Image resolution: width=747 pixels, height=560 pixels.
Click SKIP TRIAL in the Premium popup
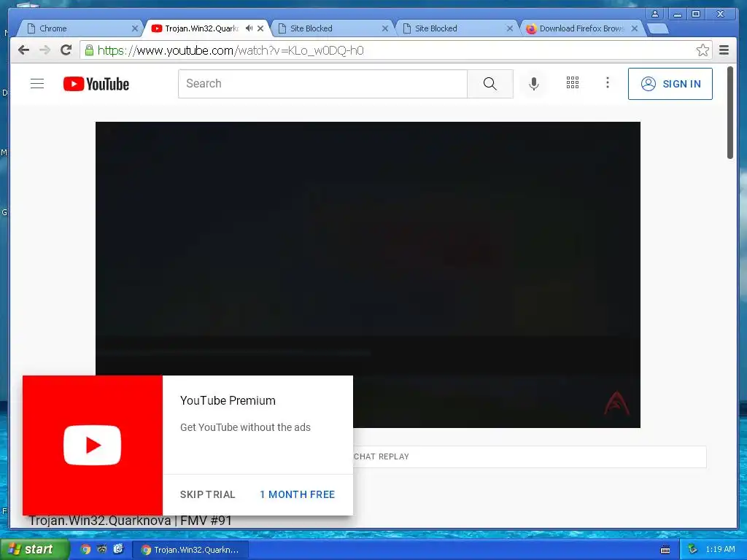click(208, 494)
